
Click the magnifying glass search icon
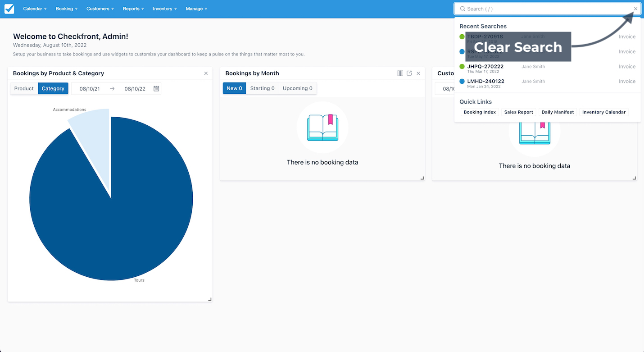(x=462, y=9)
